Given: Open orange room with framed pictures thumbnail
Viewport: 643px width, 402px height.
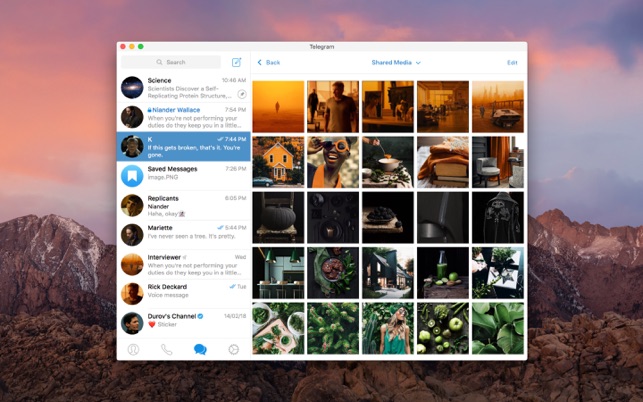Looking at the screenshot, I should pos(388,107).
